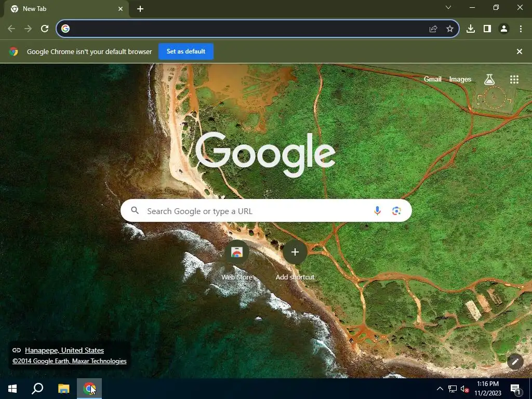The image size is (532, 399).
Task: Open the Downloads icon in toolbar
Action: click(x=471, y=29)
